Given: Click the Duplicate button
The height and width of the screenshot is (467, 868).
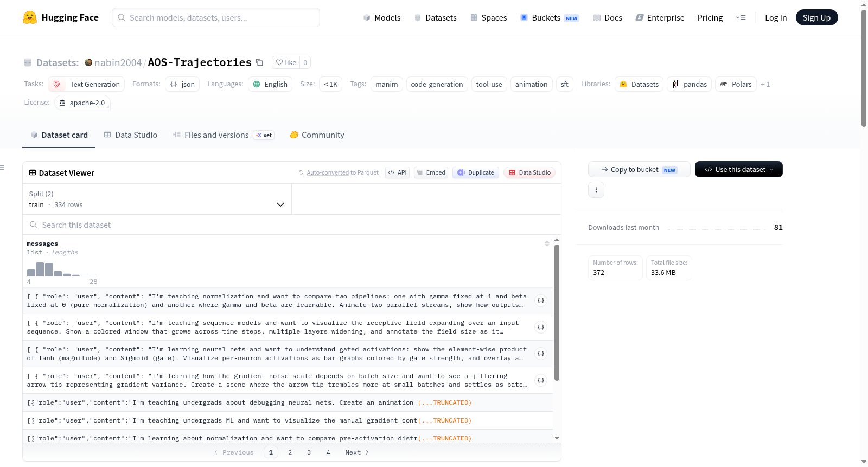Looking at the screenshot, I should tap(476, 172).
